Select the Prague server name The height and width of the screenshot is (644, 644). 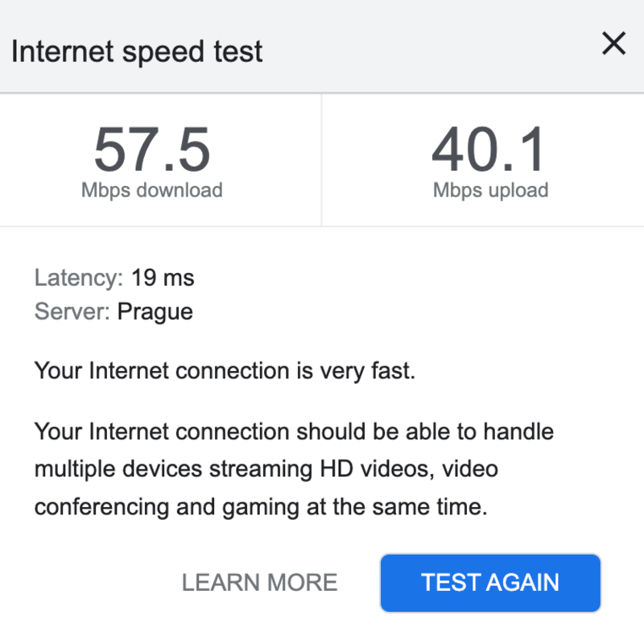click(x=155, y=312)
